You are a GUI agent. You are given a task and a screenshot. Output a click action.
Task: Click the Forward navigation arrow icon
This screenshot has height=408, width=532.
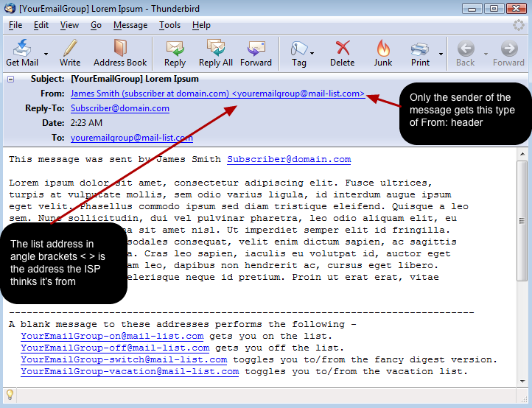(x=509, y=49)
